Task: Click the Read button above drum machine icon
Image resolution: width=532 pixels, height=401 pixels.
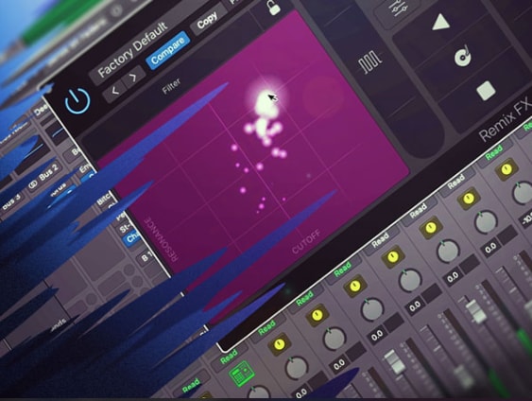Action: pyautogui.click(x=229, y=357)
